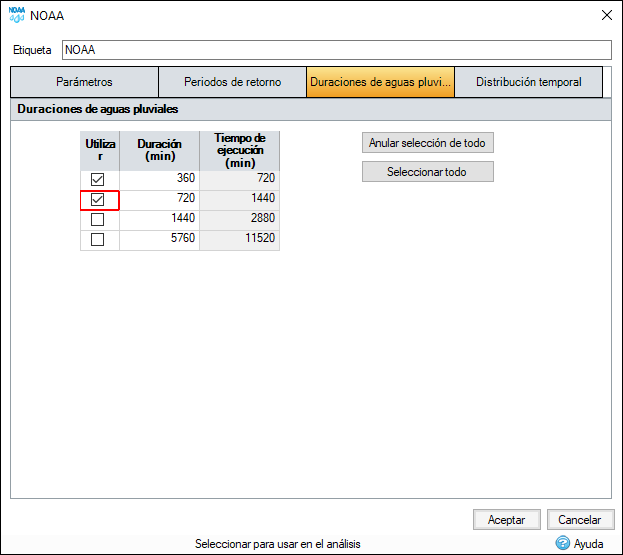Dismiss dialog with Cancelar button
The width and height of the screenshot is (623, 555).
pyautogui.click(x=580, y=520)
